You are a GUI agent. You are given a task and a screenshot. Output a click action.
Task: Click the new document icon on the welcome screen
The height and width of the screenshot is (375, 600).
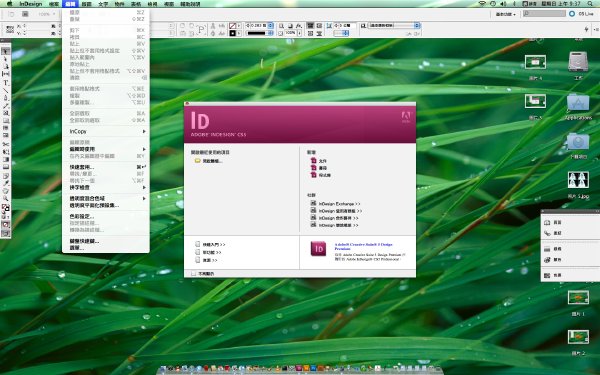(314, 161)
